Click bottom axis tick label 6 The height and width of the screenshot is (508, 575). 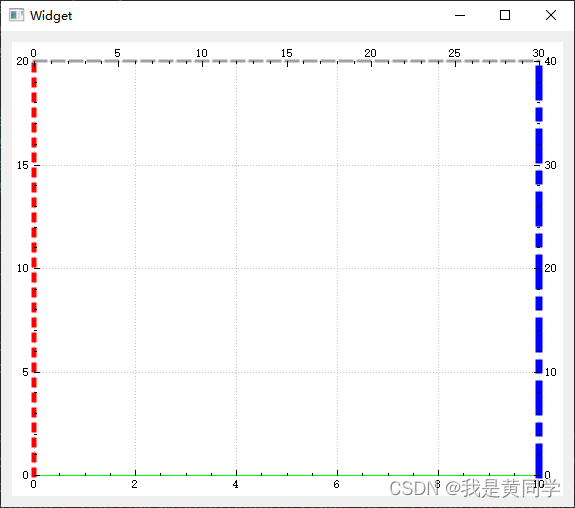point(337,485)
